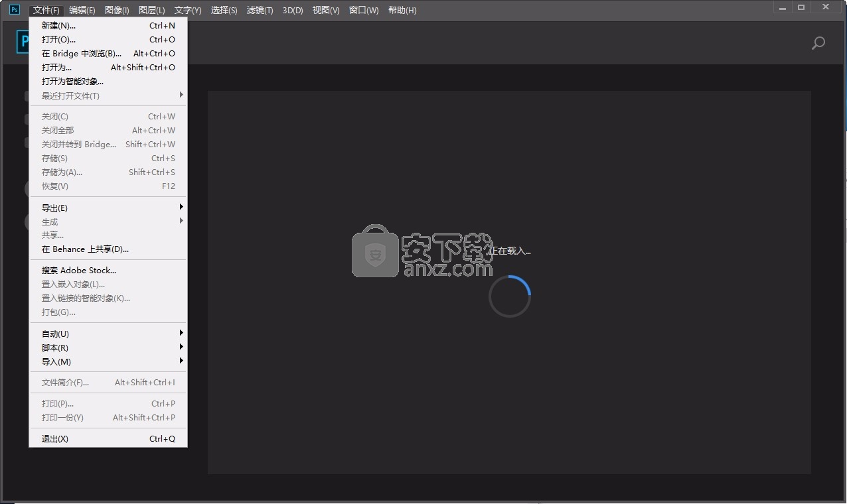
Task: Open the 文字(Y) menu
Action: point(188,10)
